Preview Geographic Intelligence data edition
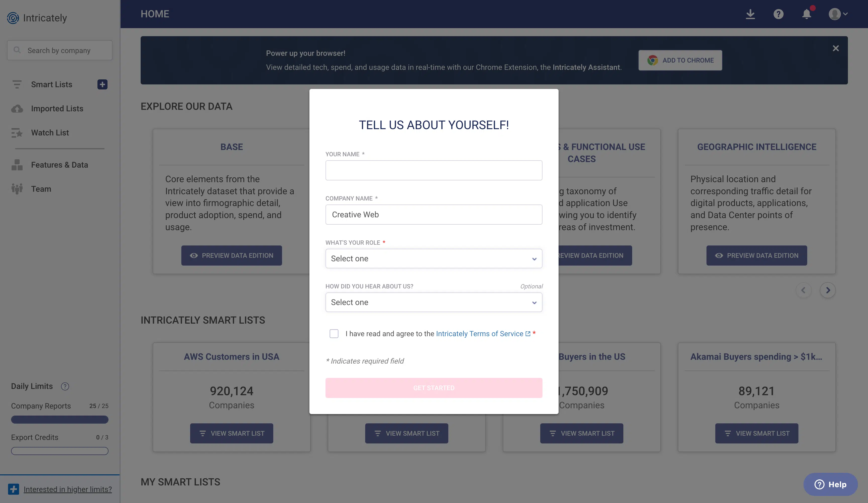Viewport: 868px width, 503px height. pos(756,255)
